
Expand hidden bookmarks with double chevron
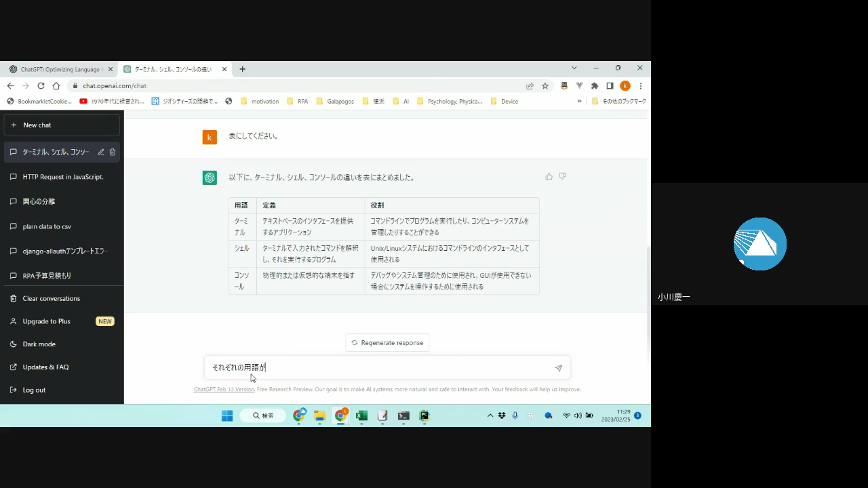[x=579, y=102]
